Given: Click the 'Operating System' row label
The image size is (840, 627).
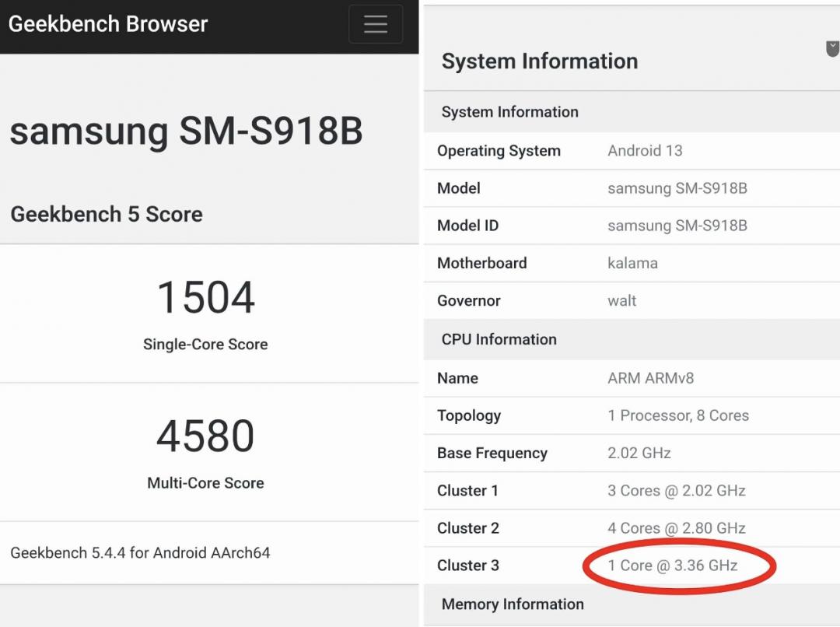Looking at the screenshot, I should (x=499, y=151).
